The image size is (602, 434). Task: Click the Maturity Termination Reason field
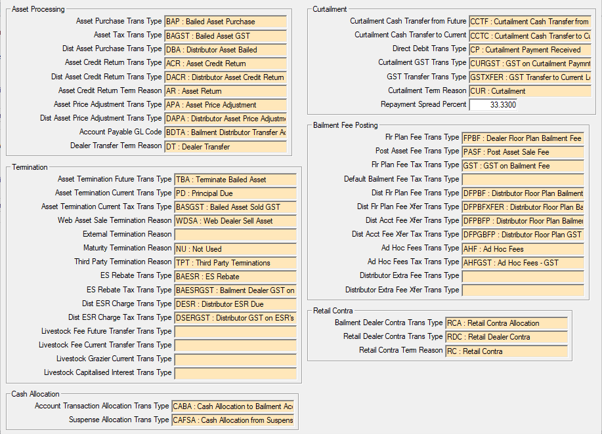tap(235, 248)
